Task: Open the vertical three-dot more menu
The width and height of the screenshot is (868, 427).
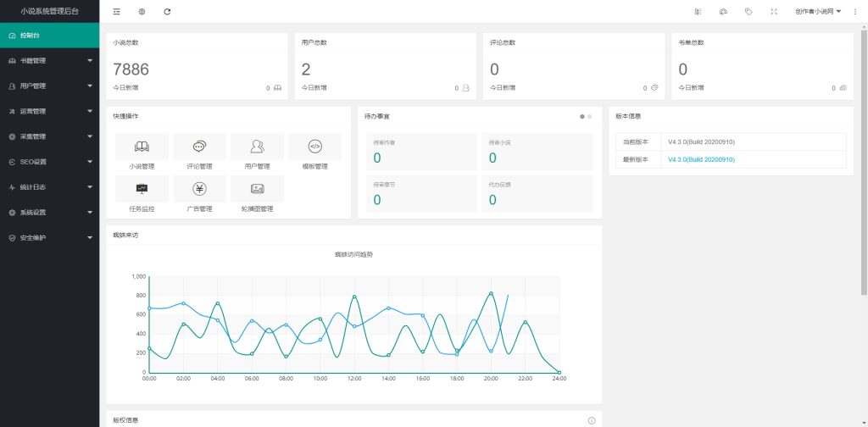Action: [x=855, y=11]
